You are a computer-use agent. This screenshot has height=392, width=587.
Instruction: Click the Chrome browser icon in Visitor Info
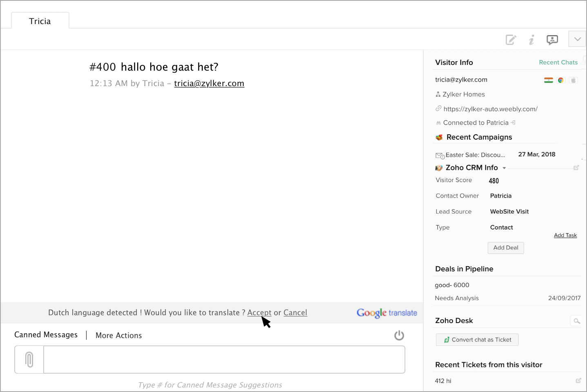(561, 80)
